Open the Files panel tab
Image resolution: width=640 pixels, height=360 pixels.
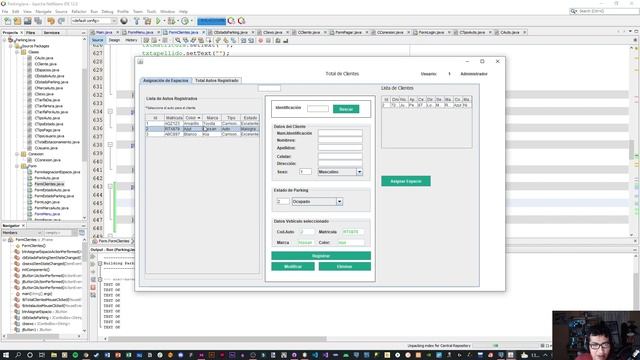point(30,33)
